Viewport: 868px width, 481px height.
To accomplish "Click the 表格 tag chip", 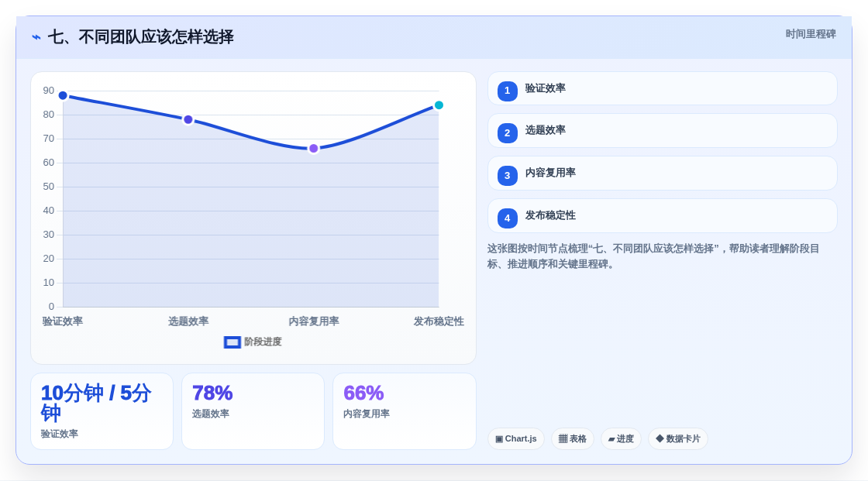I will (x=573, y=439).
